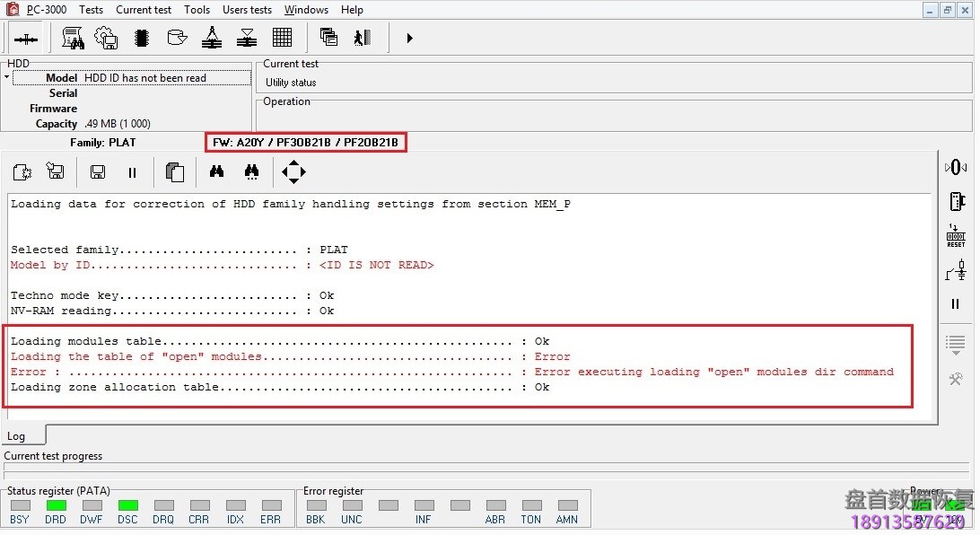Click the RESET icon in right sidebar
Viewport: 980px width, 535px height.
click(956, 235)
